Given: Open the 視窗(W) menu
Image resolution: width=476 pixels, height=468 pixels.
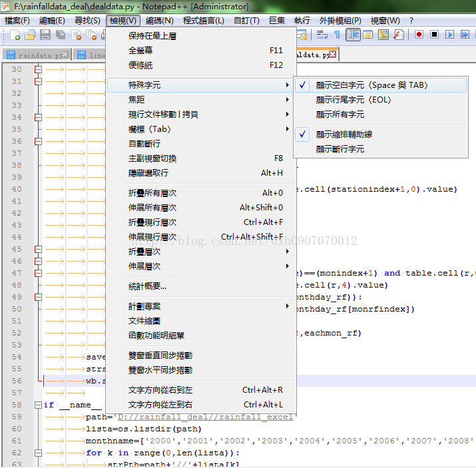Looking at the screenshot, I should tap(385, 21).
